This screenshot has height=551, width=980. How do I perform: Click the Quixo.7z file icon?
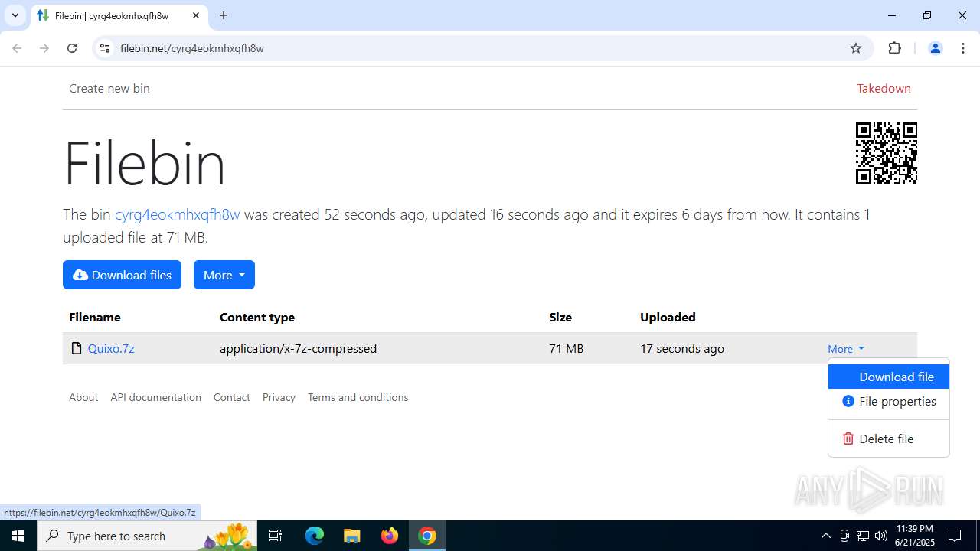point(76,348)
